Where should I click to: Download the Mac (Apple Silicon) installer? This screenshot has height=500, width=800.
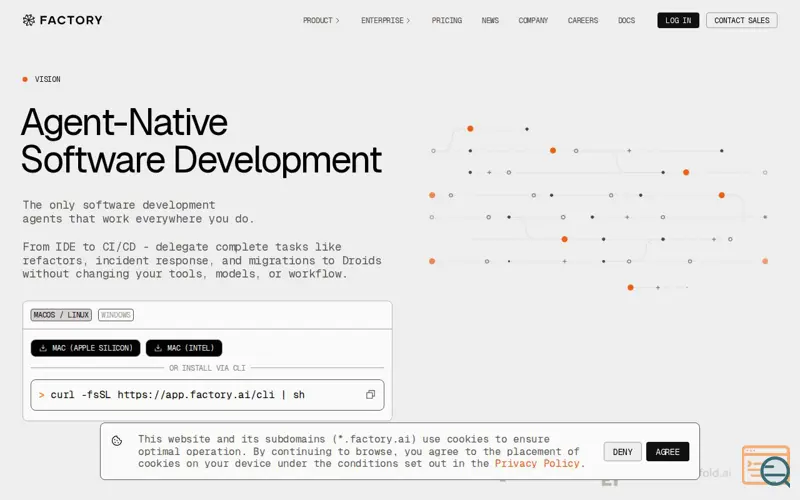point(85,348)
